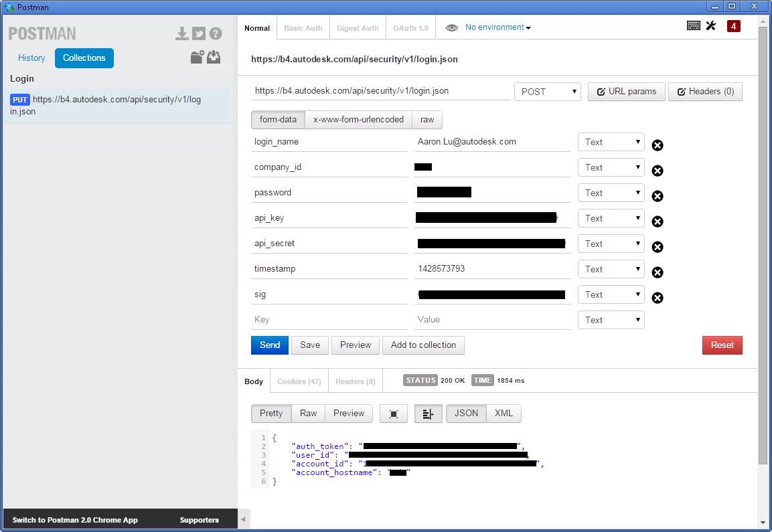The image size is (772, 532).
Task: Open type dropdown for api_secret row
Action: click(611, 244)
